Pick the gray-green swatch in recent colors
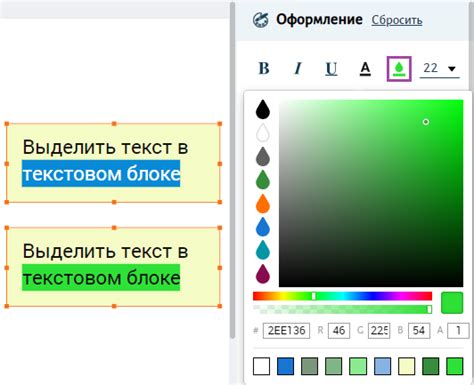The image size is (474, 385). [x=310, y=366]
